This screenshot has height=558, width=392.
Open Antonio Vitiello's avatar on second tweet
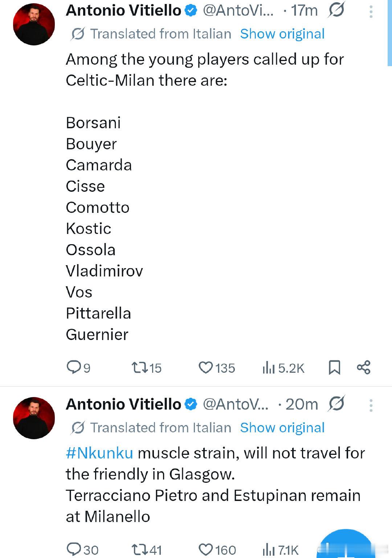34,418
